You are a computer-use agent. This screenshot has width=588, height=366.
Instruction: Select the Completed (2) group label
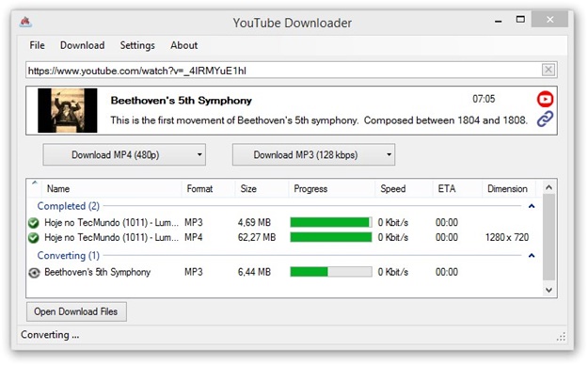(69, 206)
